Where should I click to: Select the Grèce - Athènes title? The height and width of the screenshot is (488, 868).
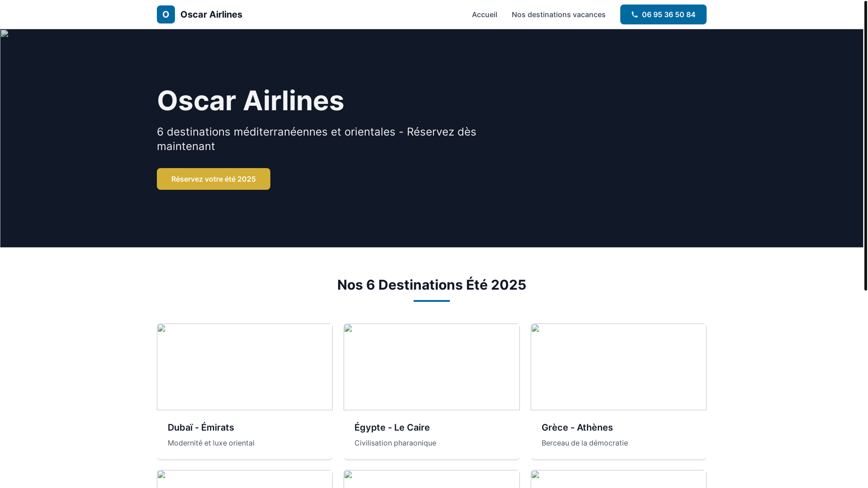point(577,427)
